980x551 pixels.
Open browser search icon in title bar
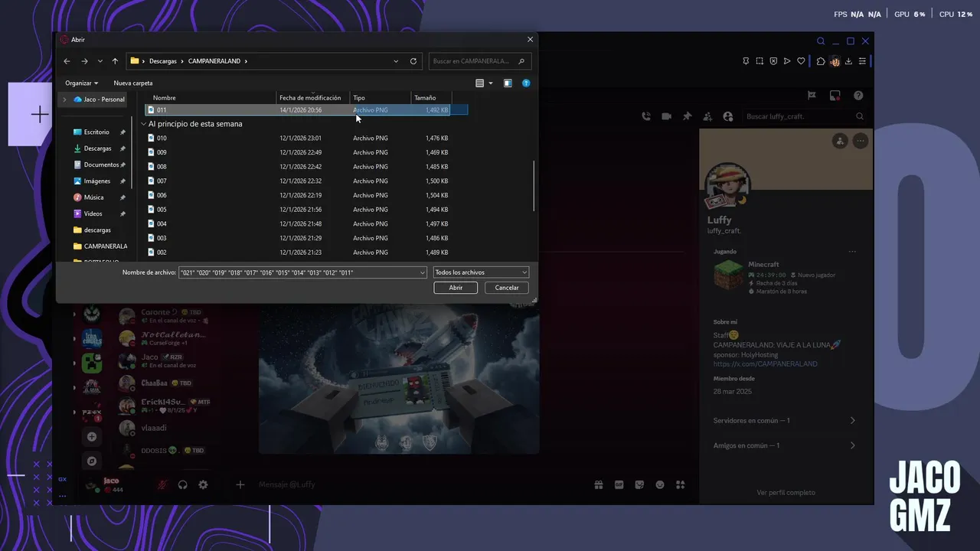(821, 41)
